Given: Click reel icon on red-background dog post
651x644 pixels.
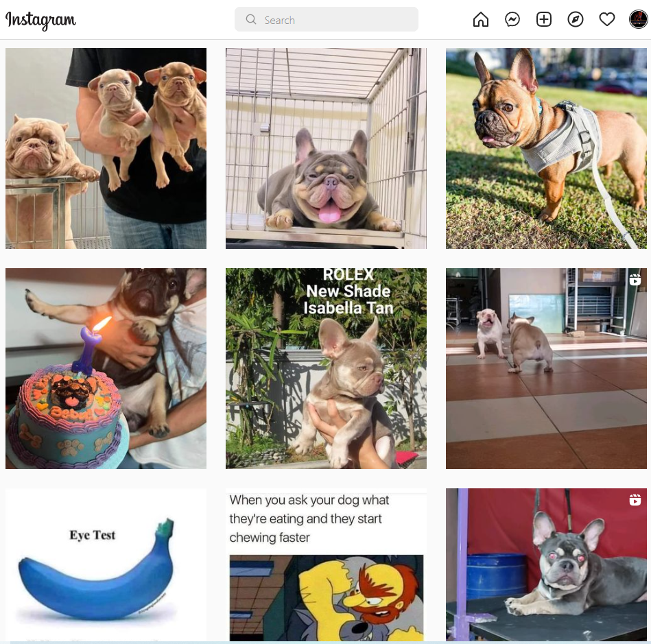Looking at the screenshot, I should (x=635, y=500).
